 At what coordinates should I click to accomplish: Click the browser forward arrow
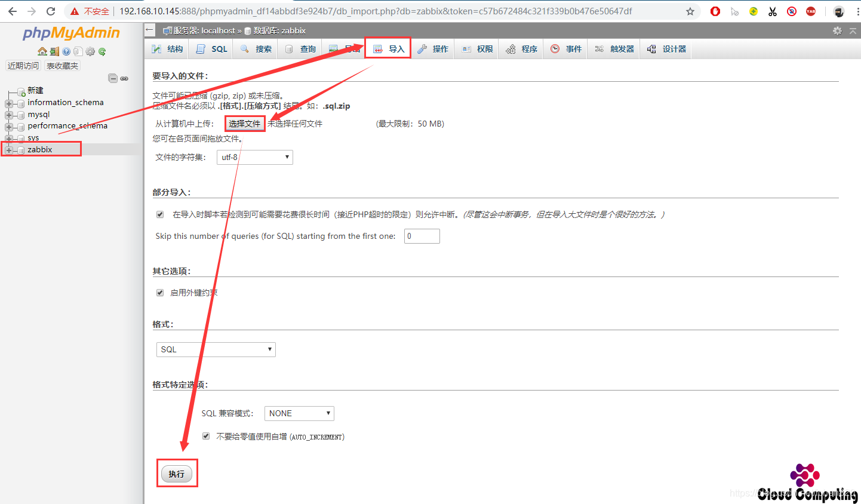coord(32,11)
